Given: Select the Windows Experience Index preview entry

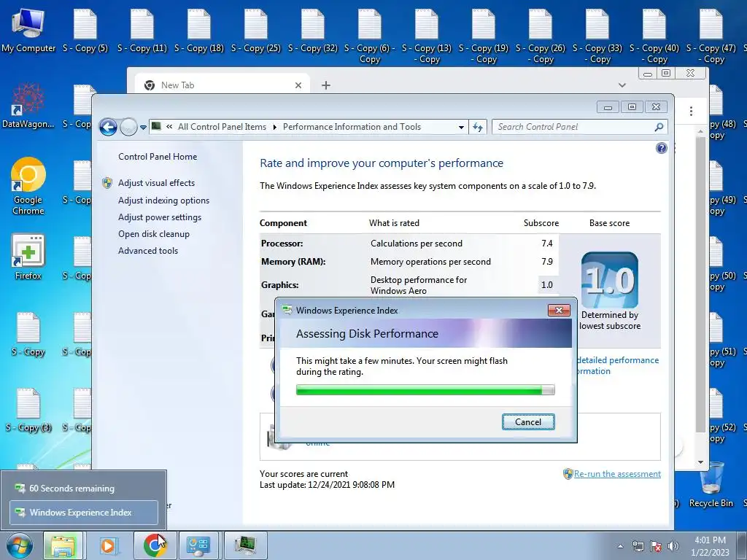Looking at the screenshot, I should click(84, 513).
